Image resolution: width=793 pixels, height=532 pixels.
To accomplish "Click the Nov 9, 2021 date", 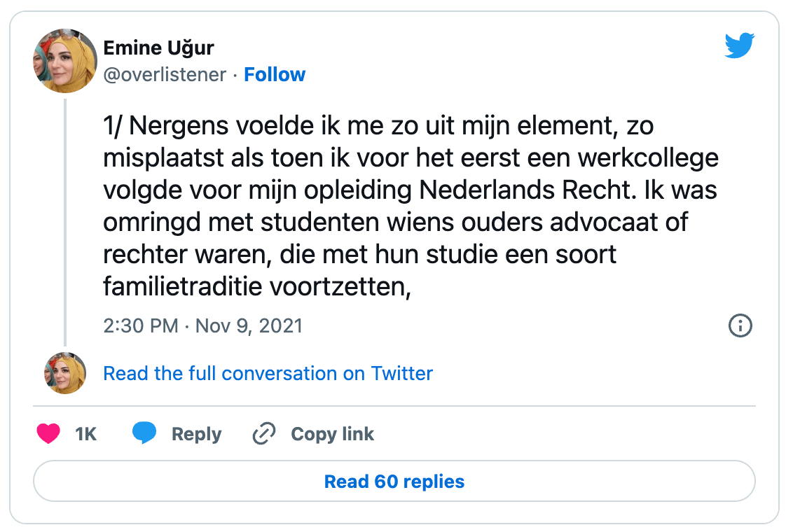I will click(x=249, y=325).
